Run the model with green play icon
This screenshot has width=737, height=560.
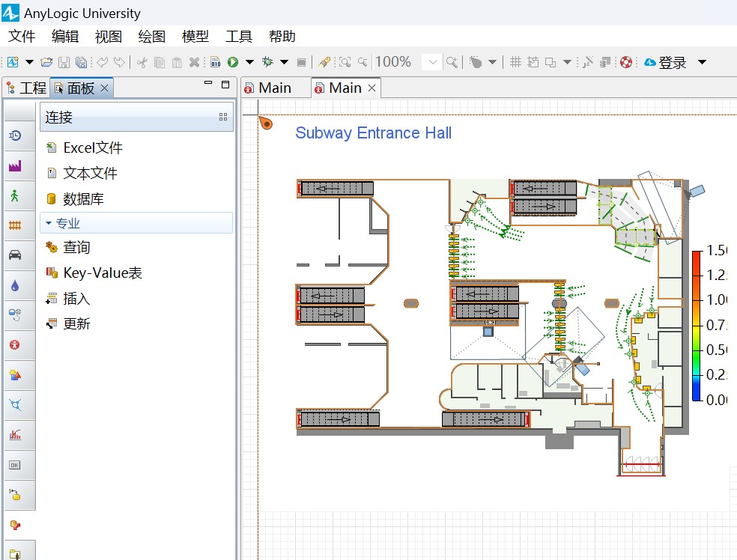click(x=233, y=62)
